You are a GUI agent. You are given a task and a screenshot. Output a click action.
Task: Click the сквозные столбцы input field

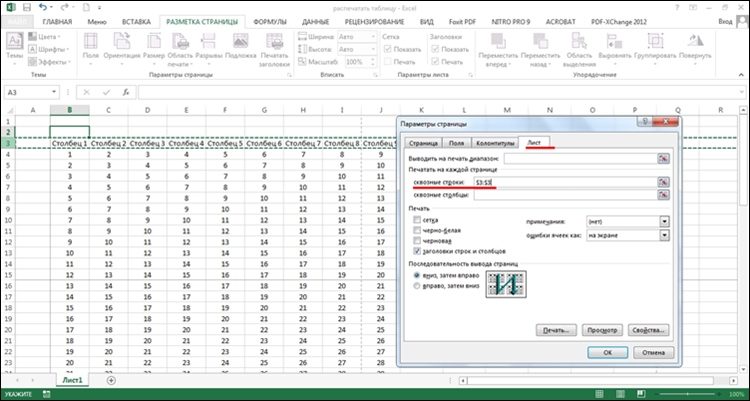[x=564, y=196]
